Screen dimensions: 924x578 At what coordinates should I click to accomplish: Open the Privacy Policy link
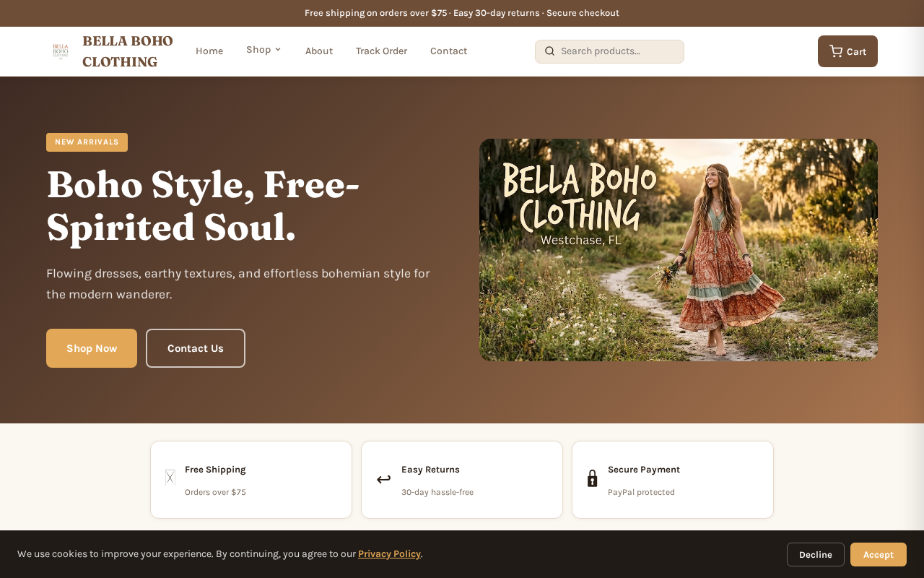(x=389, y=554)
